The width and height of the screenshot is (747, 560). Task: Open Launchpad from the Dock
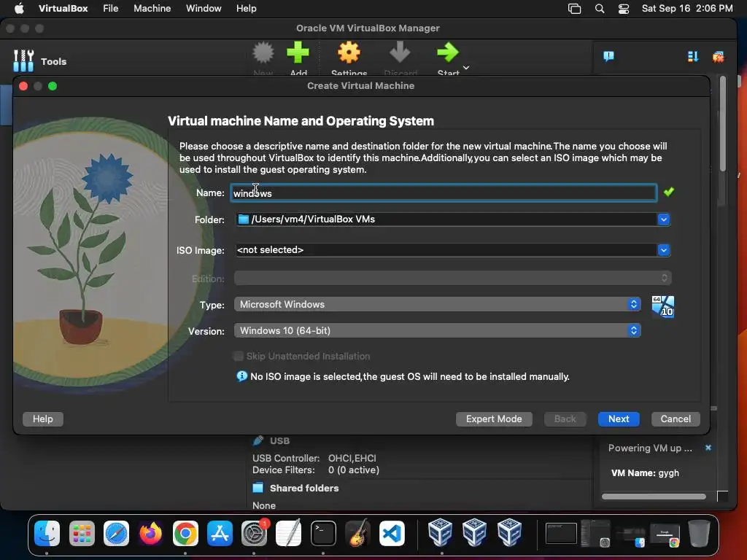[82, 533]
